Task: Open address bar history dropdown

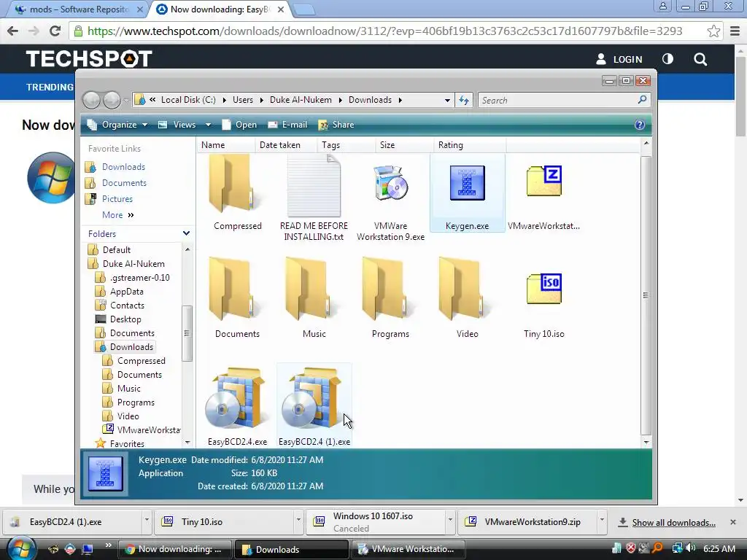Action: click(x=447, y=100)
